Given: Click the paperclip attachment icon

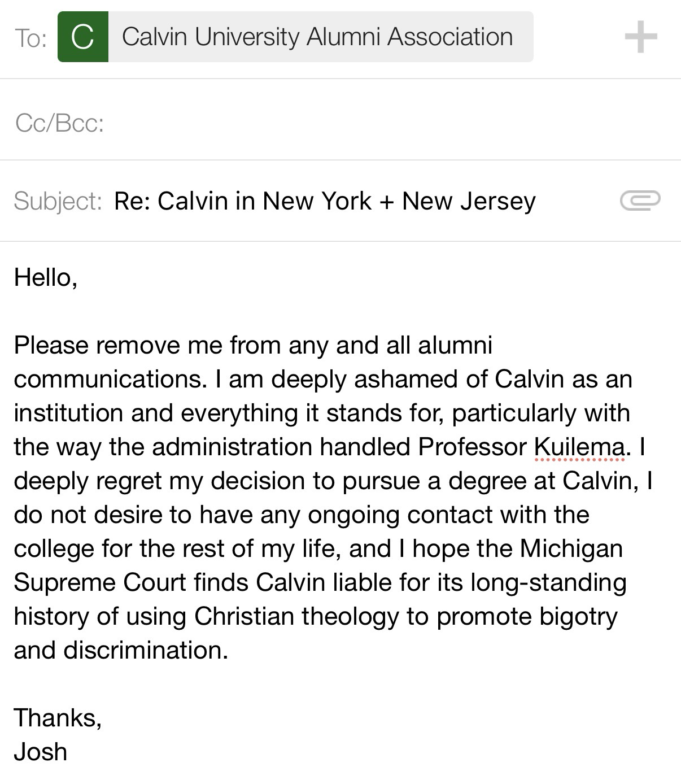Looking at the screenshot, I should point(640,201).
